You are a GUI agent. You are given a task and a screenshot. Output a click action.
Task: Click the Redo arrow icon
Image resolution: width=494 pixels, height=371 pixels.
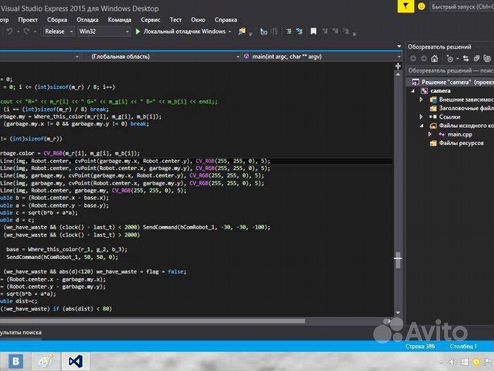coord(26,32)
